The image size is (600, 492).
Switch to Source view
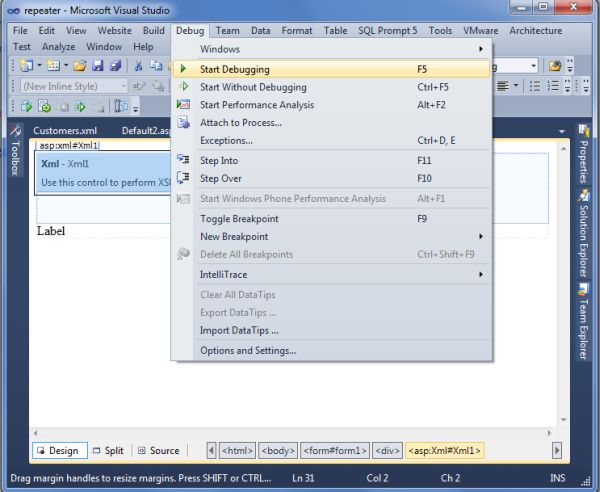159,451
